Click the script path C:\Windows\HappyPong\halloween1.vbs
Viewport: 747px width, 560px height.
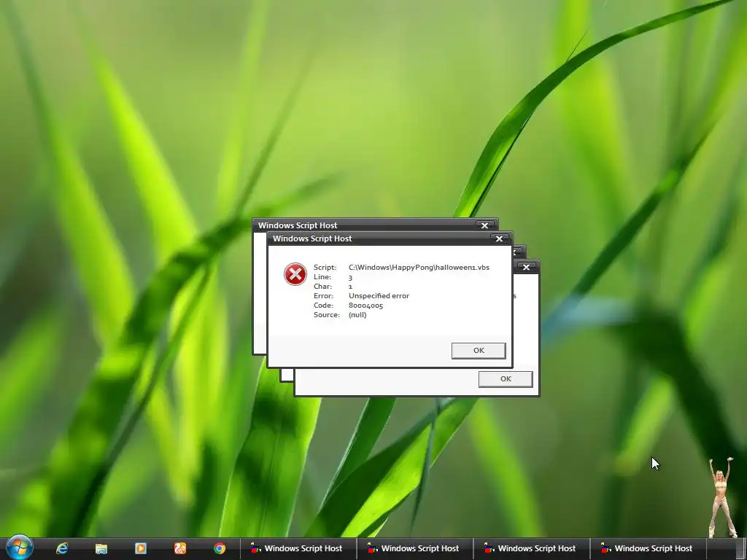coord(419,267)
